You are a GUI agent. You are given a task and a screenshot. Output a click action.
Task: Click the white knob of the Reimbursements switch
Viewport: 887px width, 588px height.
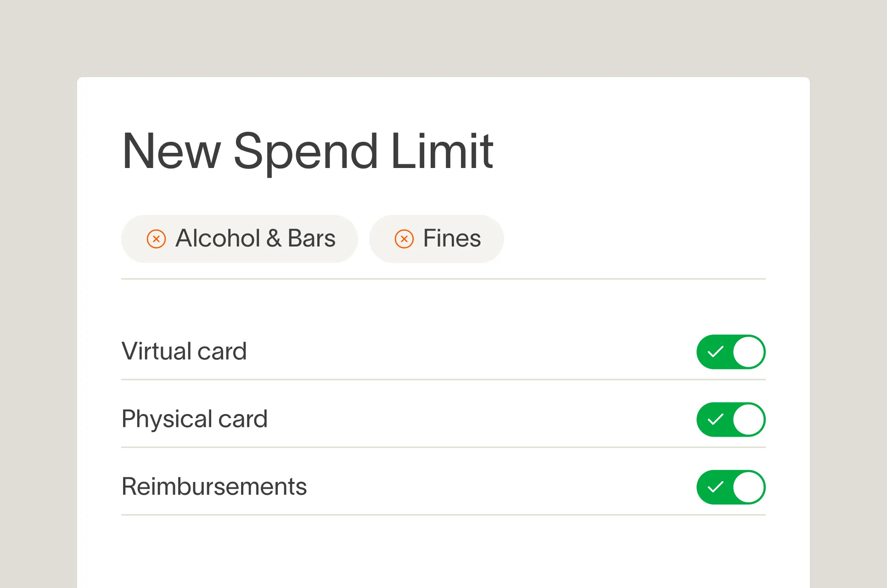click(748, 487)
